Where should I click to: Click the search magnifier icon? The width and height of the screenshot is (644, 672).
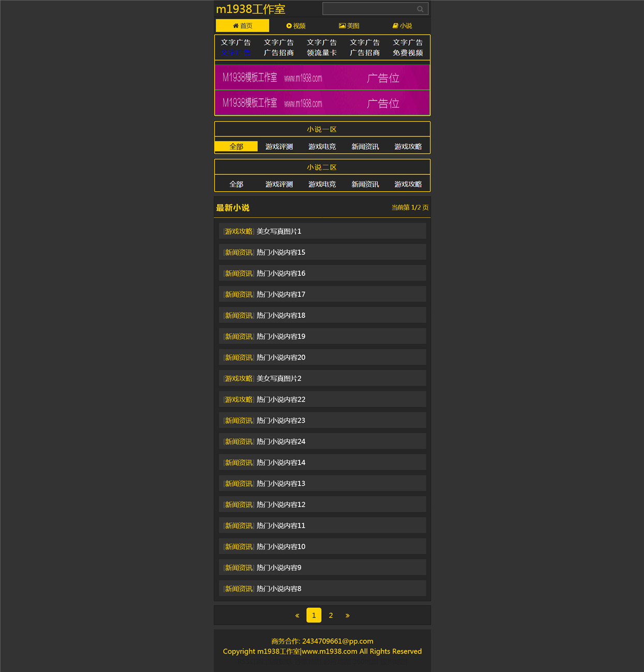[420, 9]
